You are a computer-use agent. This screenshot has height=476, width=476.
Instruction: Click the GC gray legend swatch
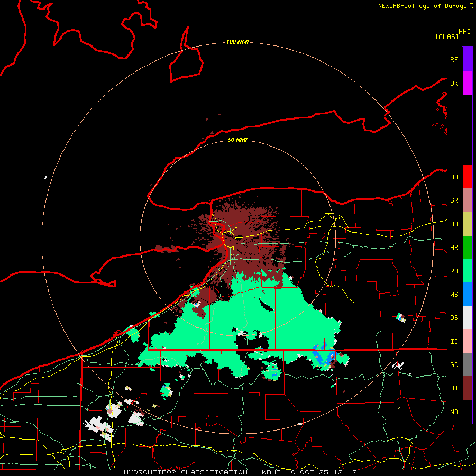coord(467,364)
